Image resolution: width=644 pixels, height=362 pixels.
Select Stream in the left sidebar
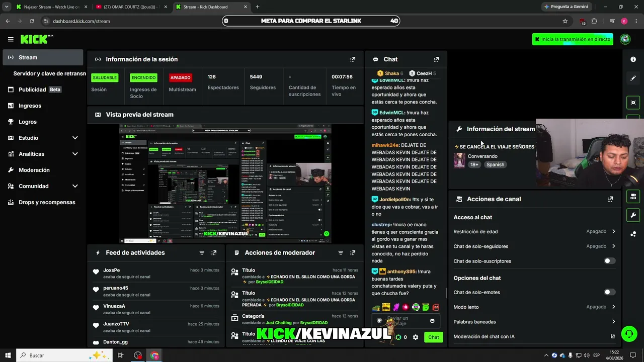43,57
